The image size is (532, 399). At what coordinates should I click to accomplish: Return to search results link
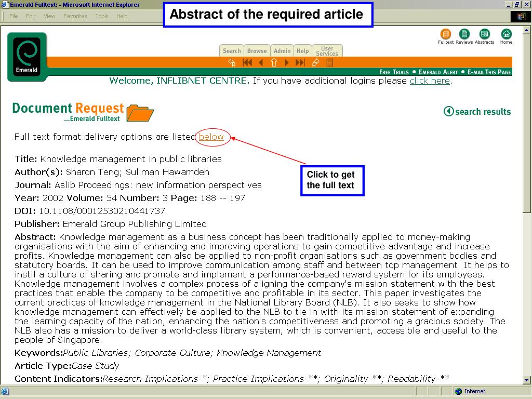tap(477, 111)
